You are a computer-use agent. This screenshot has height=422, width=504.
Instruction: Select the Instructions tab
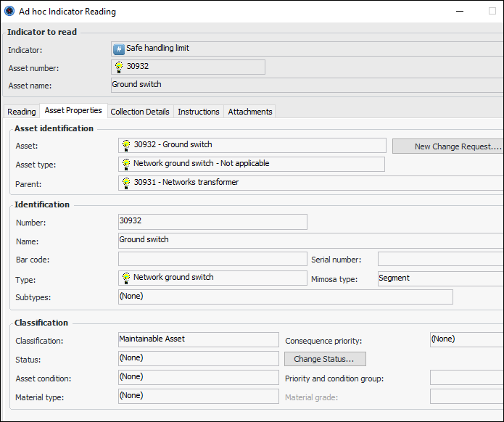(x=199, y=112)
